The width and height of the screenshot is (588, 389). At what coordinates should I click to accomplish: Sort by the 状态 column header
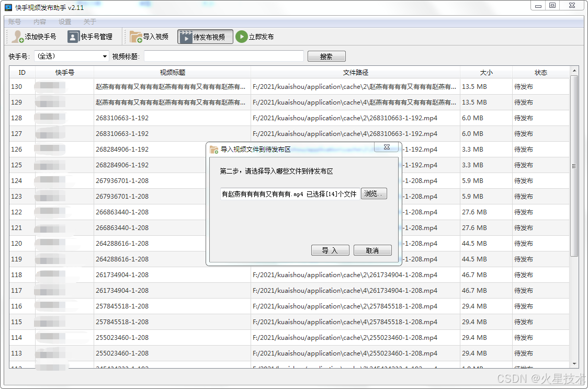(x=541, y=72)
